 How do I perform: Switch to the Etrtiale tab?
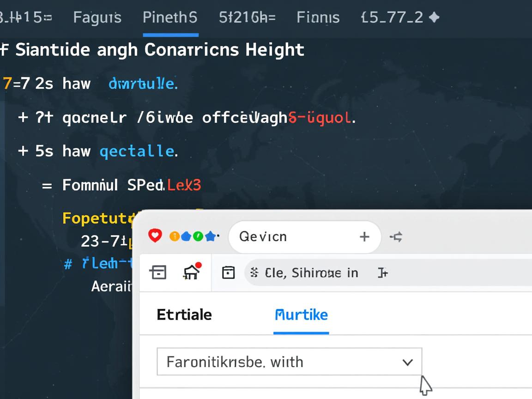tap(184, 314)
